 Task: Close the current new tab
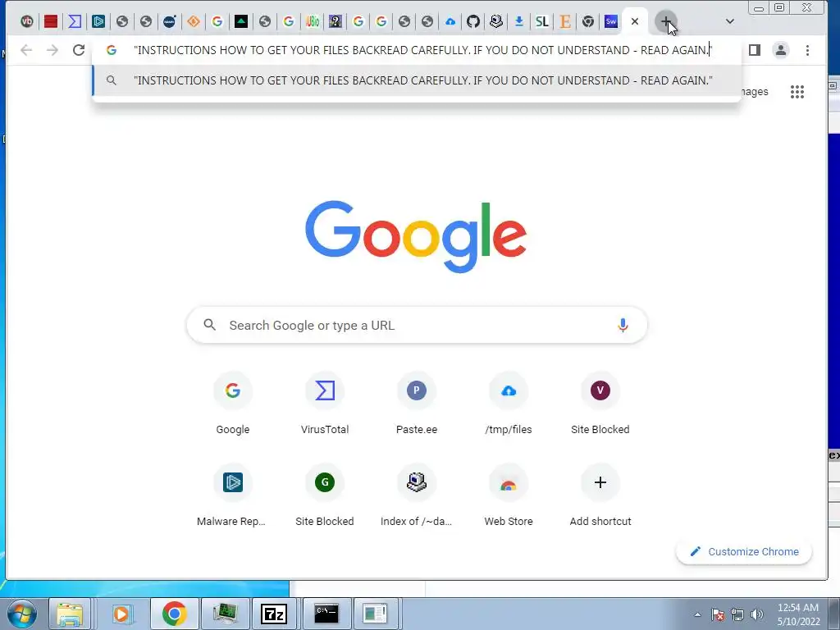pyautogui.click(x=635, y=21)
